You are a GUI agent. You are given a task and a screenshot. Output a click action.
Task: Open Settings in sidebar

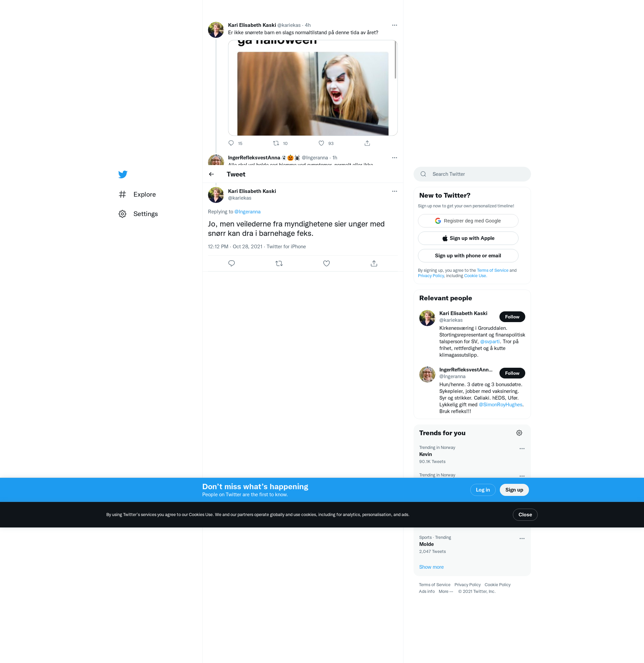(145, 214)
